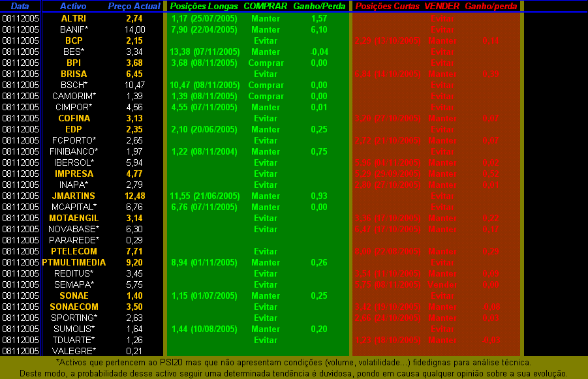This screenshot has height=379, width=588.
Task: Select the SONAECOM asset name
Action: (74, 307)
